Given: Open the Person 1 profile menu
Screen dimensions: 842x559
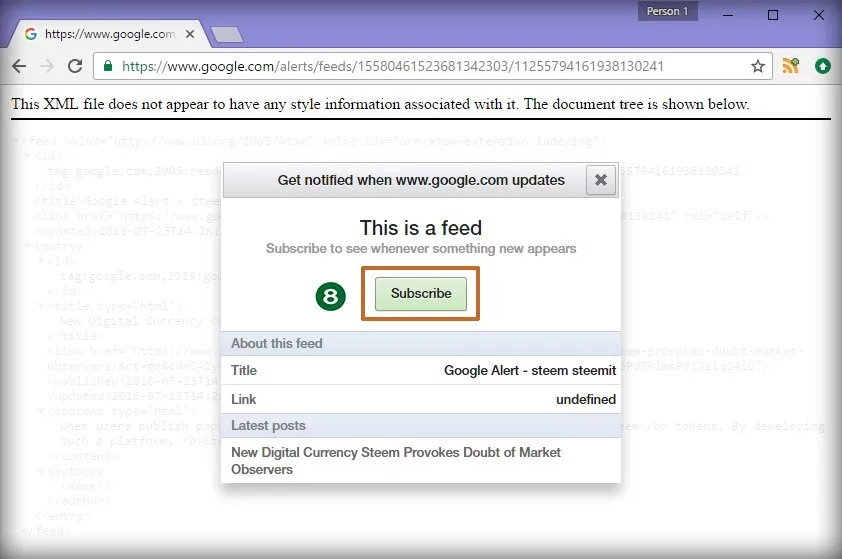Looking at the screenshot, I should point(667,11).
